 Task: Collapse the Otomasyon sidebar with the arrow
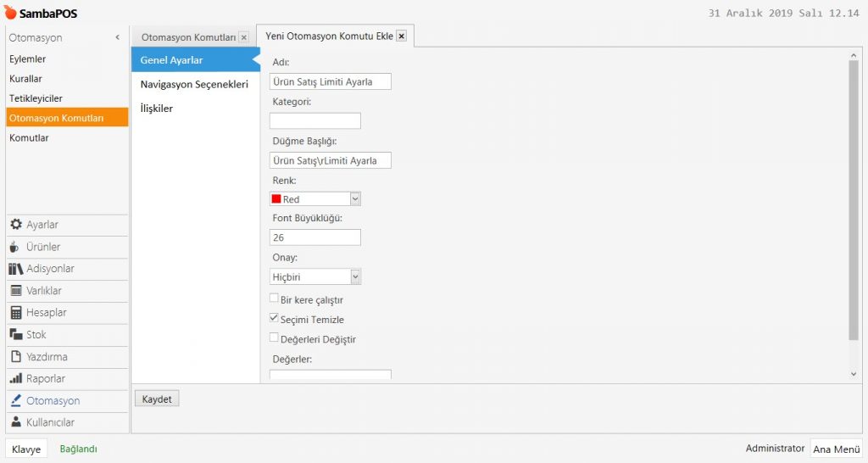pos(117,38)
